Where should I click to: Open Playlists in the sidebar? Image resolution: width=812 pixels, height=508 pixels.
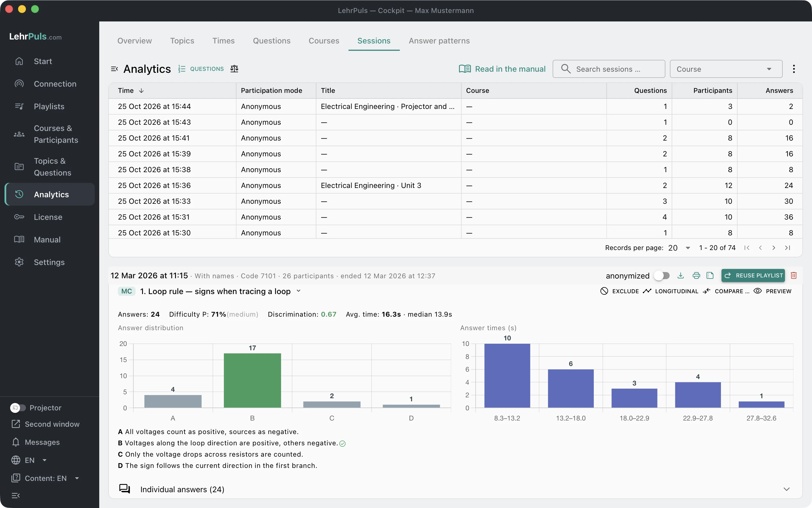pos(50,106)
